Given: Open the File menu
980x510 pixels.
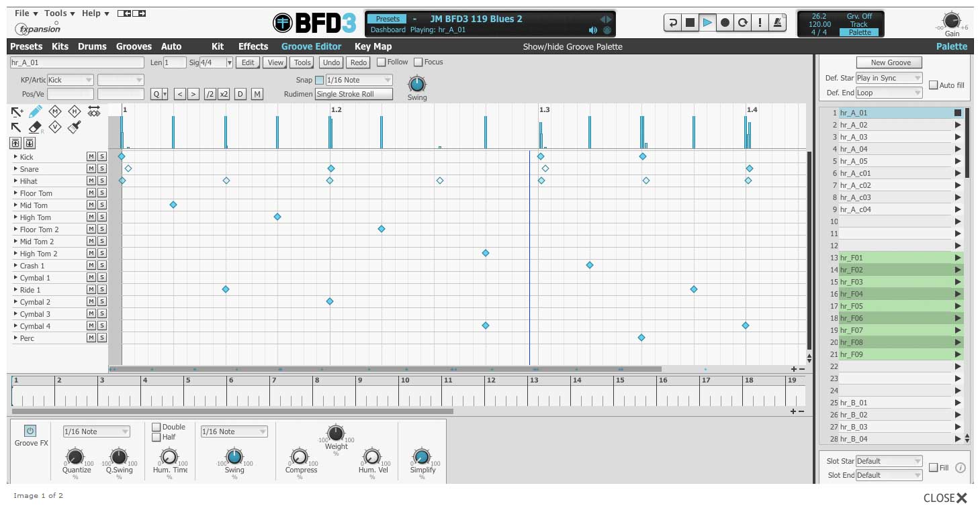Looking at the screenshot, I should click(25, 13).
